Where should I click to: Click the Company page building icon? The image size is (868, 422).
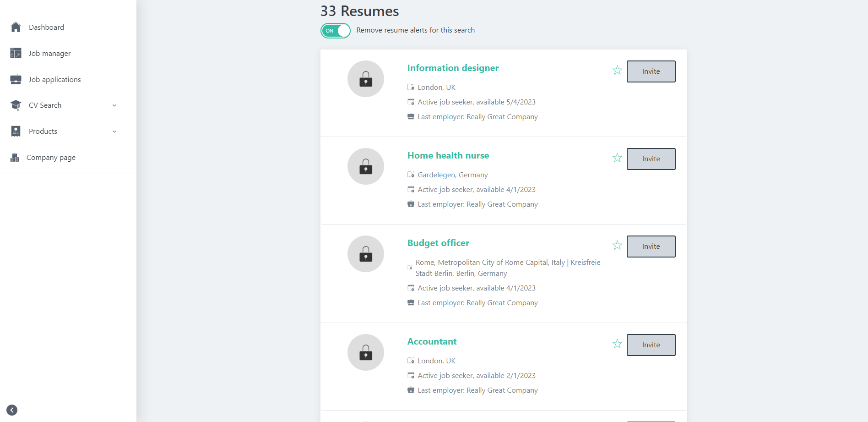click(x=15, y=158)
